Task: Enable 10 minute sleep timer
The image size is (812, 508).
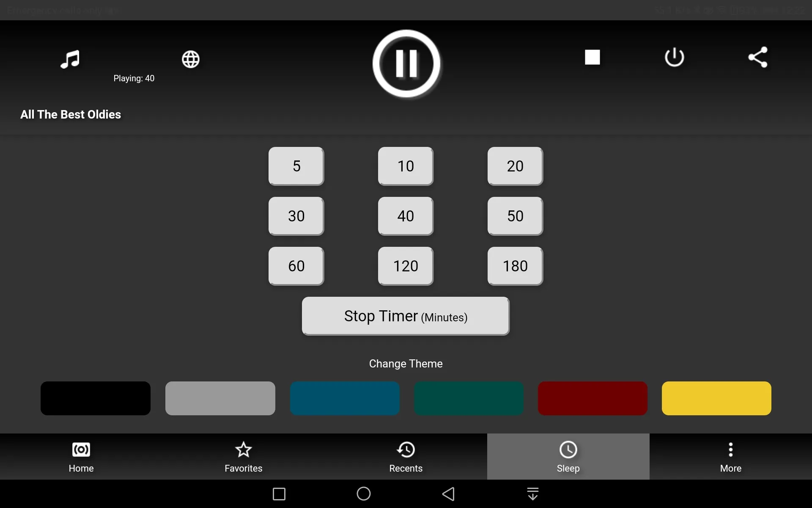Action: (x=405, y=166)
